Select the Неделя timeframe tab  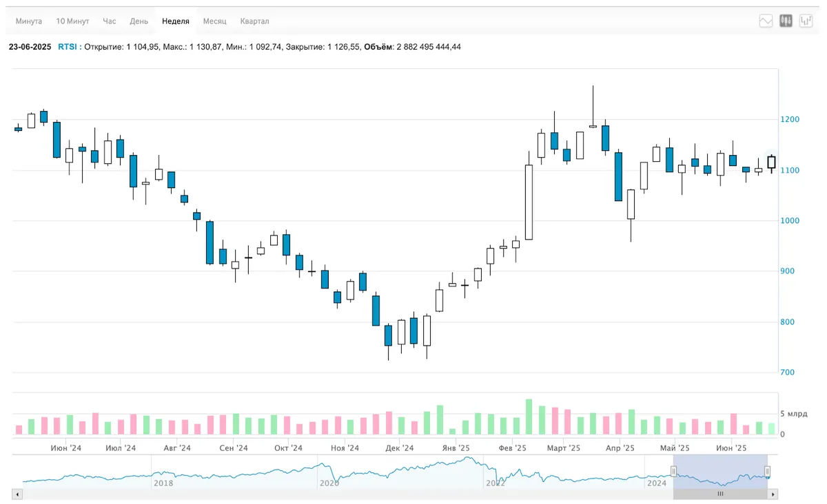point(176,21)
